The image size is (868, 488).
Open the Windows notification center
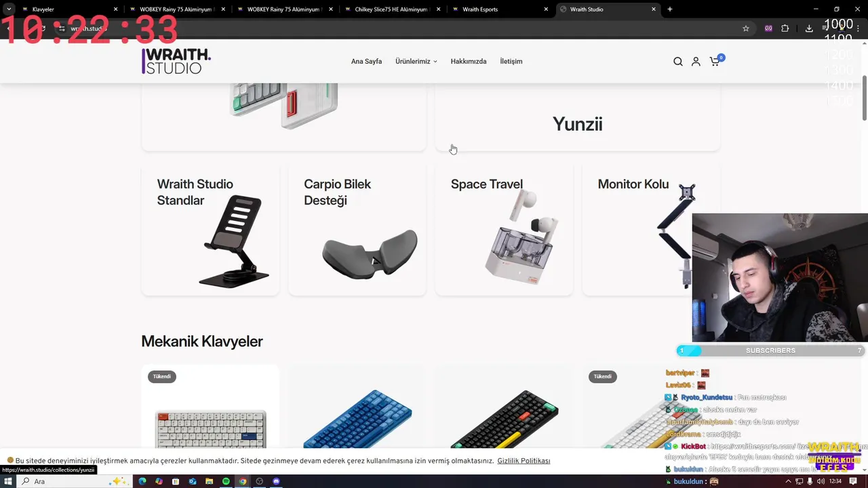coord(854,481)
